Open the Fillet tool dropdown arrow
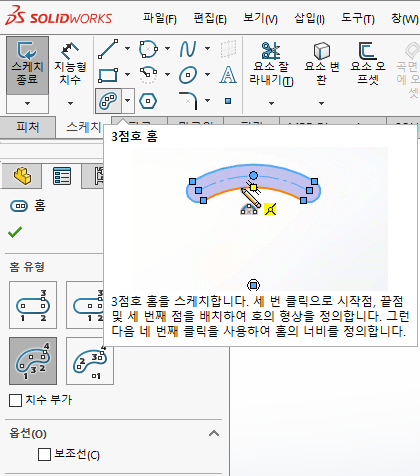The width and height of the screenshot is (420, 476). [207, 100]
